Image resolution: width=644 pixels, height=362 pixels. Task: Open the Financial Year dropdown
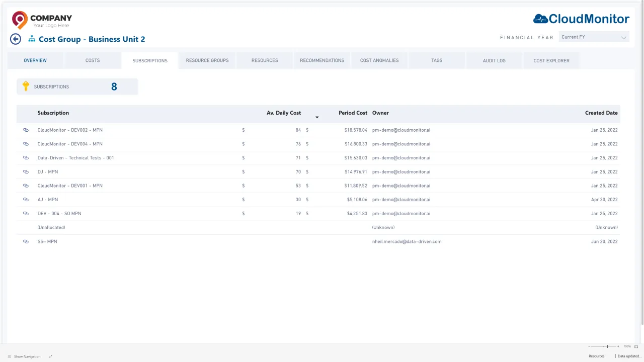click(x=594, y=37)
